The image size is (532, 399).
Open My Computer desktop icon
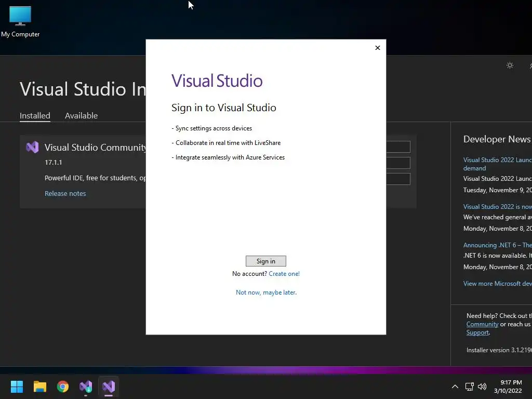pos(20,21)
